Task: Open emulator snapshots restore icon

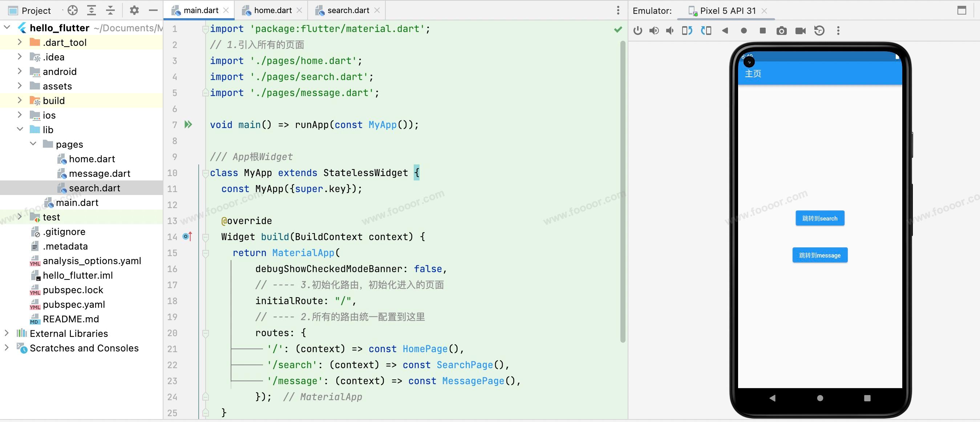Action: (819, 31)
